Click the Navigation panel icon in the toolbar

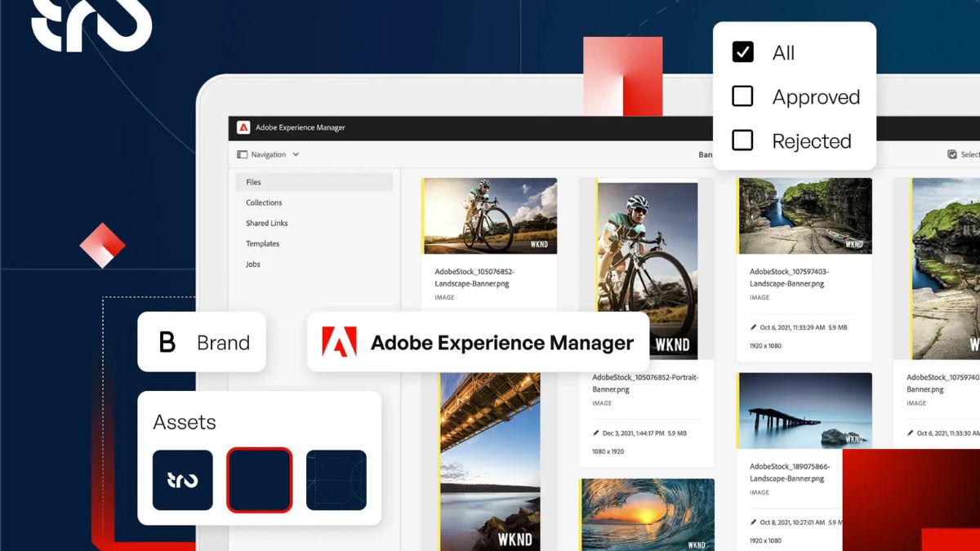[x=242, y=154]
